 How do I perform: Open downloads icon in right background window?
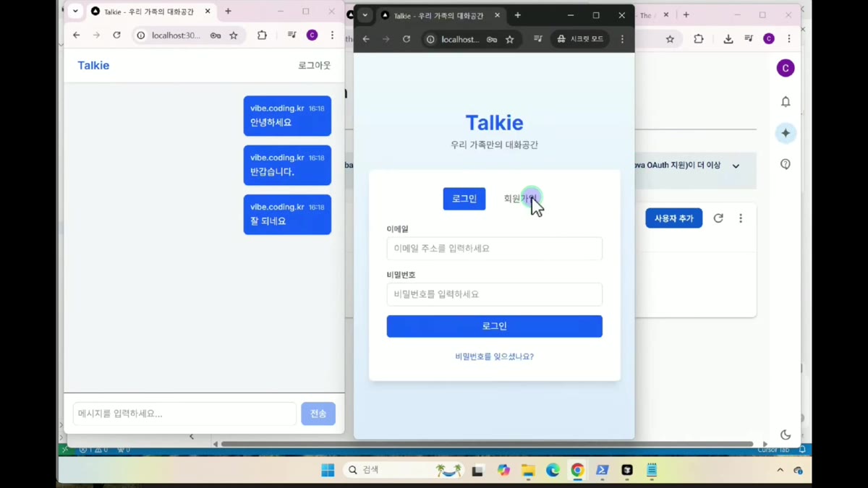click(728, 39)
